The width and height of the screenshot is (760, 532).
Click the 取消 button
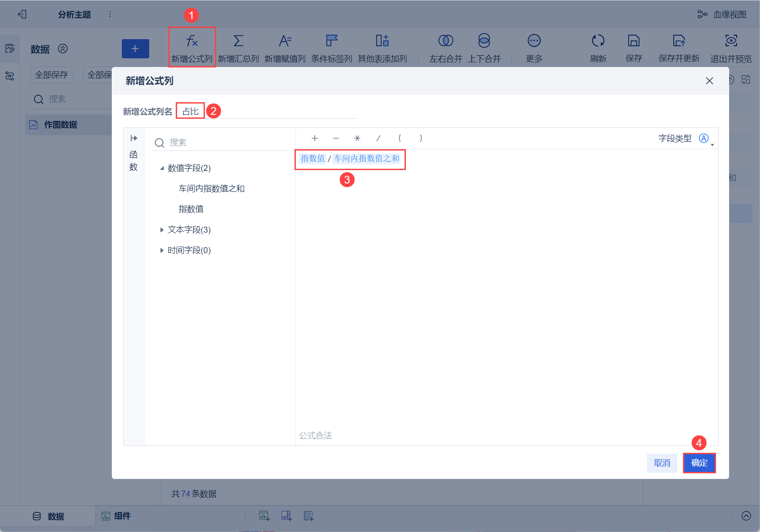point(662,463)
